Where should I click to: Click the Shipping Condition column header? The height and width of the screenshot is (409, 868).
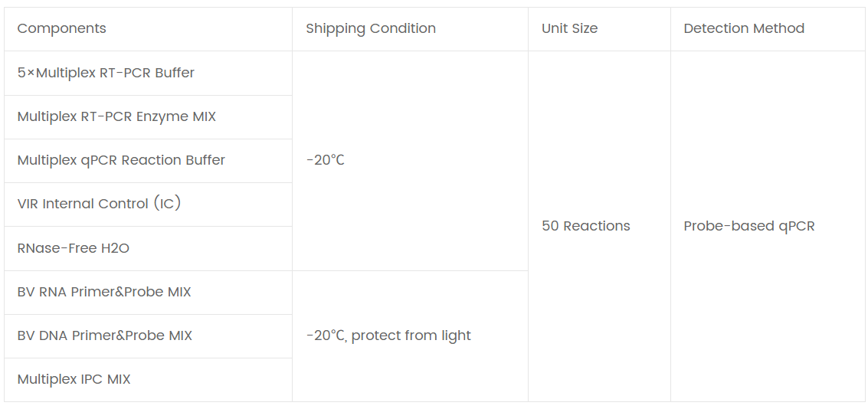pos(371,29)
